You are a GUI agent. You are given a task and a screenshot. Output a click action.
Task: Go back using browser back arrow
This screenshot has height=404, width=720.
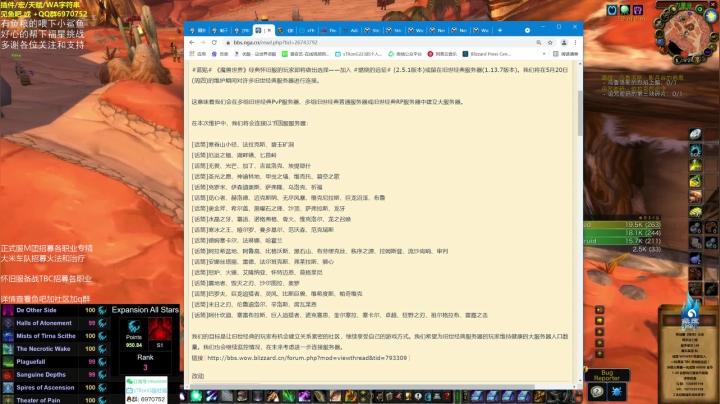pyautogui.click(x=192, y=43)
